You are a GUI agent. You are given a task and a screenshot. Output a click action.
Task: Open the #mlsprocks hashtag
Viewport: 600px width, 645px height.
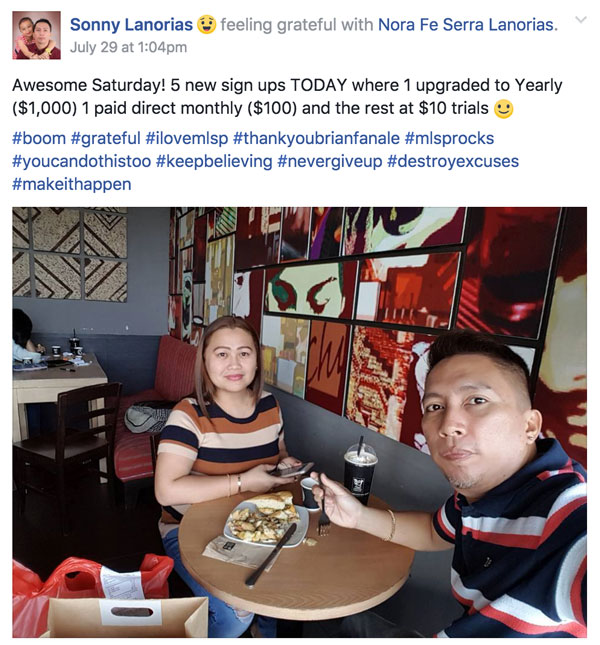[449, 138]
